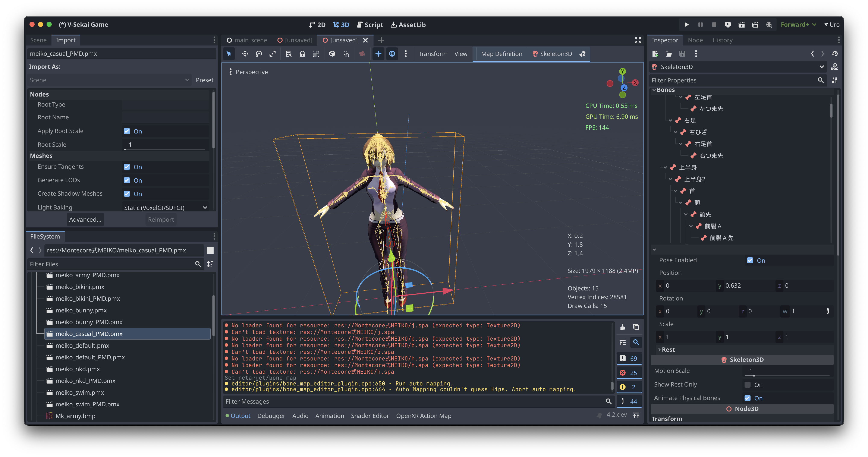Viewport: 868px width, 457px height.
Task: Toggle the preview environment globe icon
Action: [x=392, y=54]
